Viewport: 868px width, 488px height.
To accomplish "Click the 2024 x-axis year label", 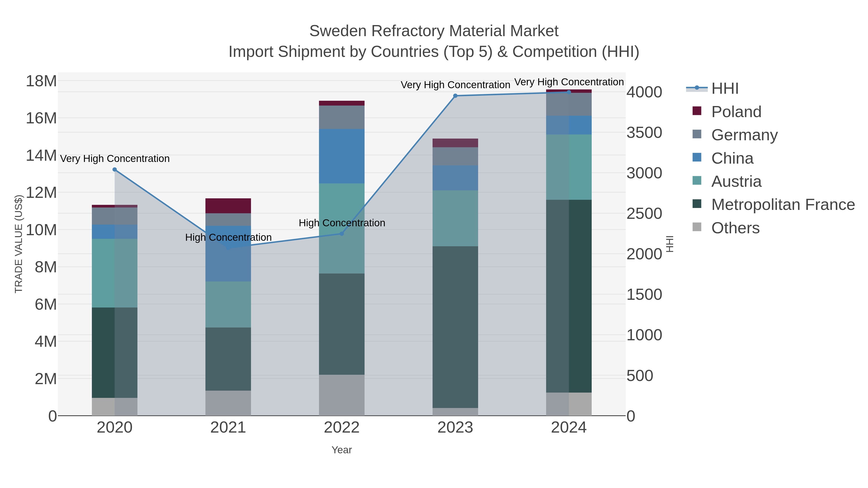I will pyautogui.click(x=569, y=428).
